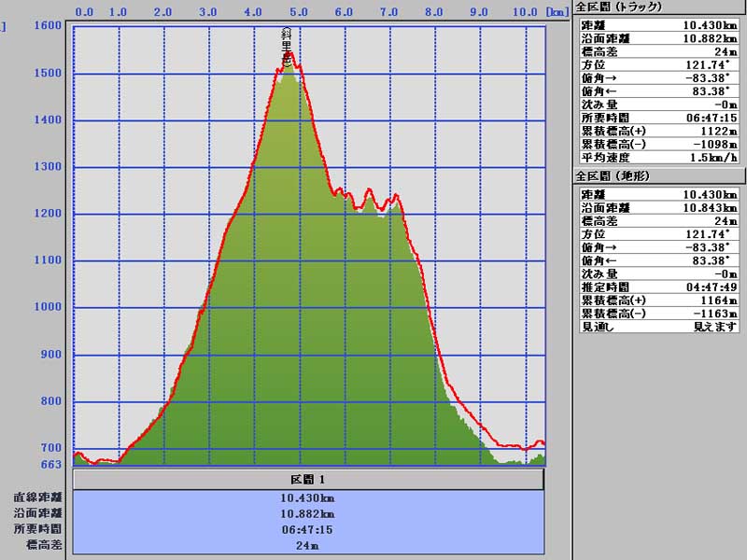This screenshot has height=560, width=747.
Task: Click the 24m 標高差 value under 区間 1
Action: 307,545
